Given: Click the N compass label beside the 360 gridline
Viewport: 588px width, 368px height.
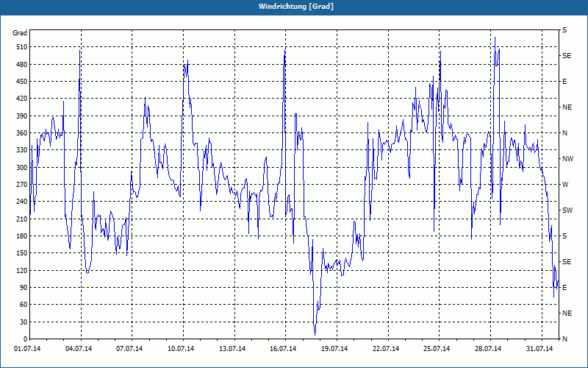Looking at the screenshot, I should tap(564, 133).
